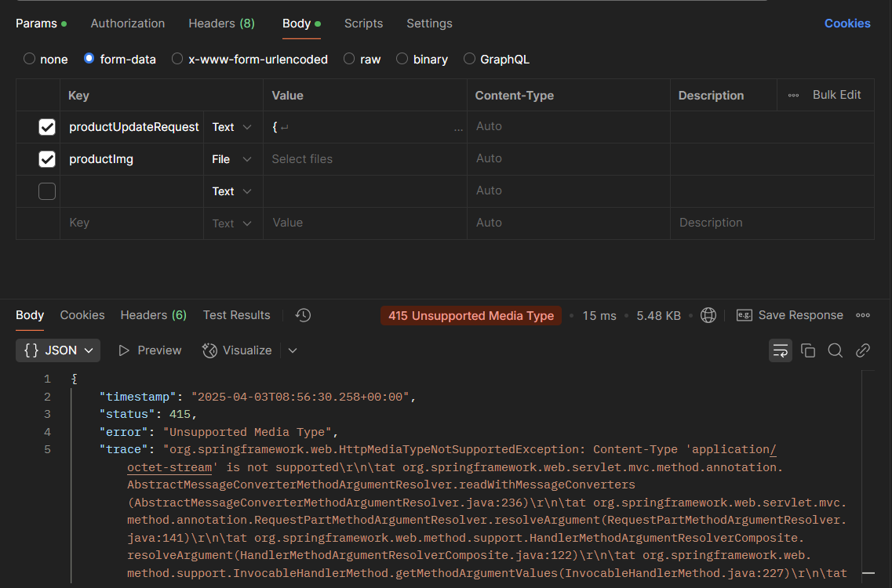Open the response Body tab

(x=30, y=315)
